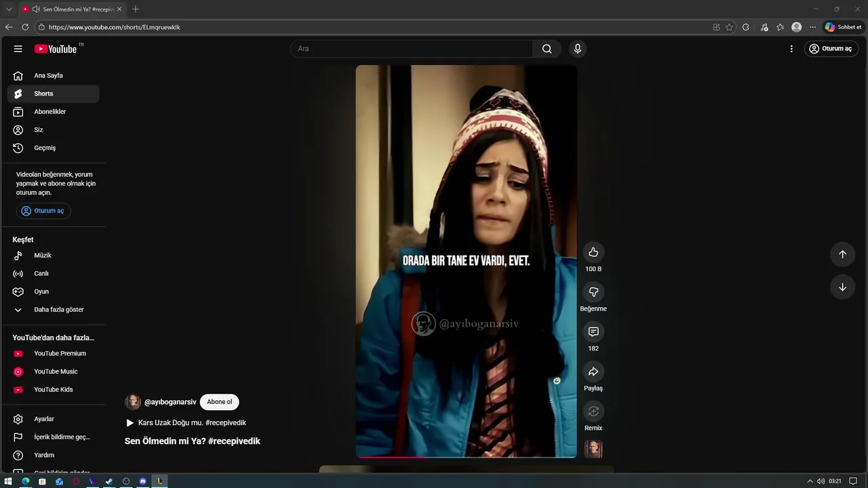Open the Windows notification center icon
This screenshot has height=488, width=868.
click(853, 481)
